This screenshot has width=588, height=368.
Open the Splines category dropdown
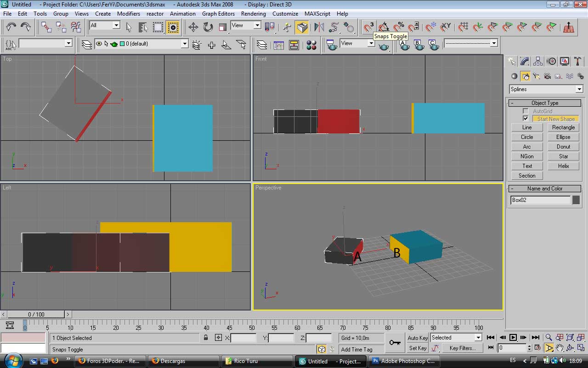pos(546,89)
